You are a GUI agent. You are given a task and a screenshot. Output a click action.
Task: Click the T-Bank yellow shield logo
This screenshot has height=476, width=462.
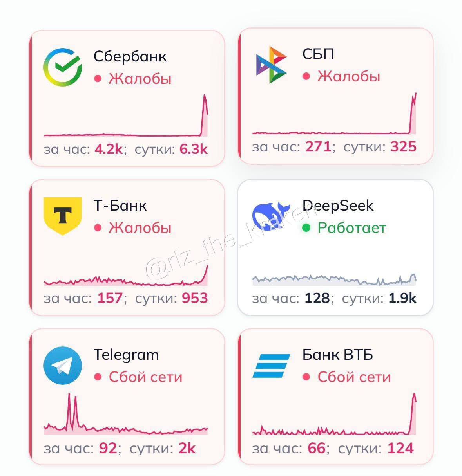[x=63, y=216]
